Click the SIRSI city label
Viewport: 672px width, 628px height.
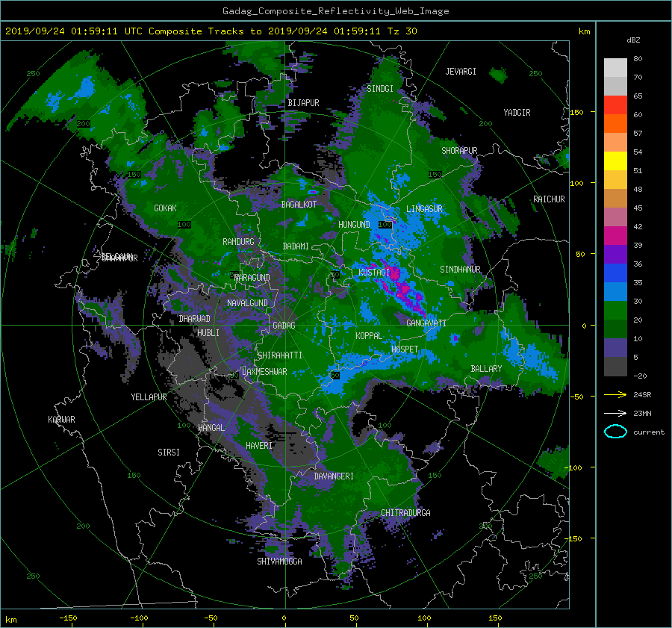pos(169,453)
